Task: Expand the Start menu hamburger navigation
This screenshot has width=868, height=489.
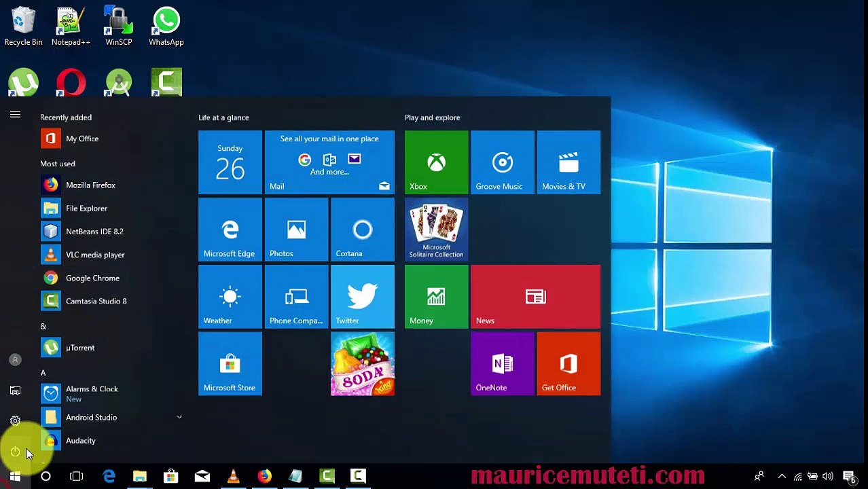Action: point(15,115)
